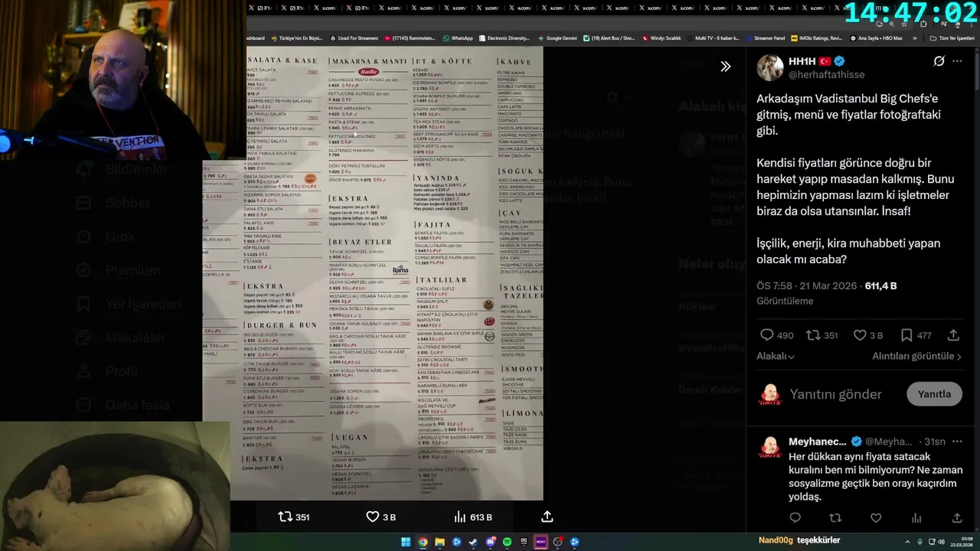Expand the Alakalı reply sort dropdown

(776, 357)
